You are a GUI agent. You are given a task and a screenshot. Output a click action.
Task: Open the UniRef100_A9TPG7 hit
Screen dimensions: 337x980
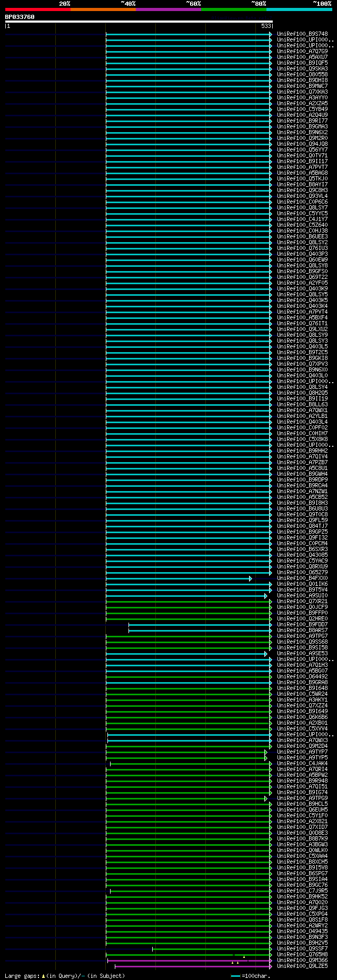302,636
